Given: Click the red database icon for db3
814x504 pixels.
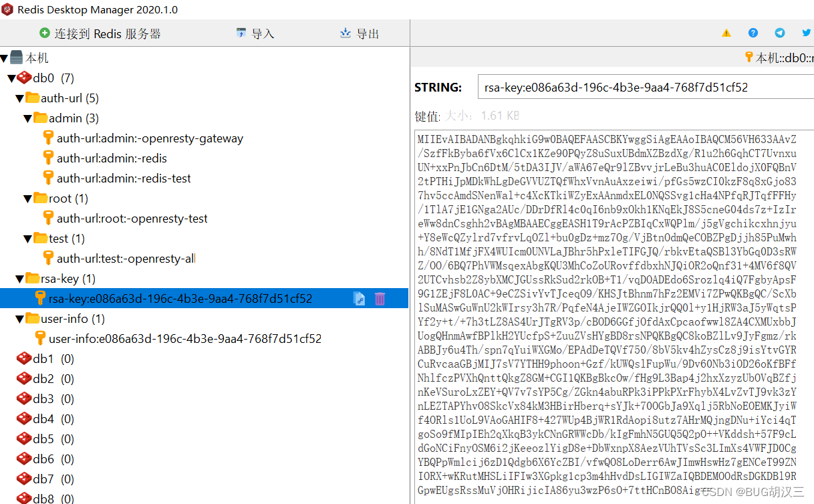Looking at the screenshot, I should 25,398.
